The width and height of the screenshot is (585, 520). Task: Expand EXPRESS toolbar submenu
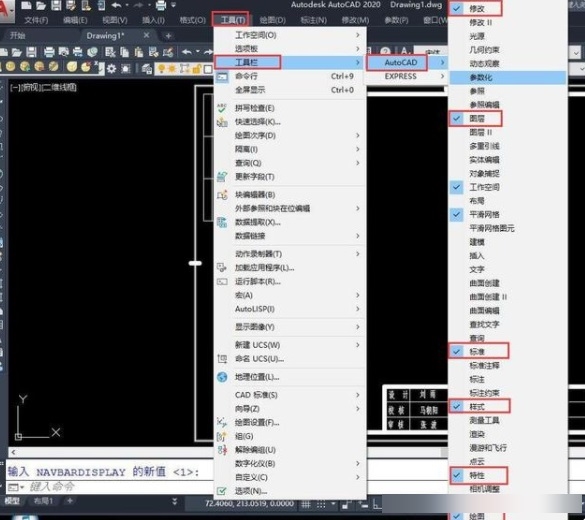[x=407, y=76]
